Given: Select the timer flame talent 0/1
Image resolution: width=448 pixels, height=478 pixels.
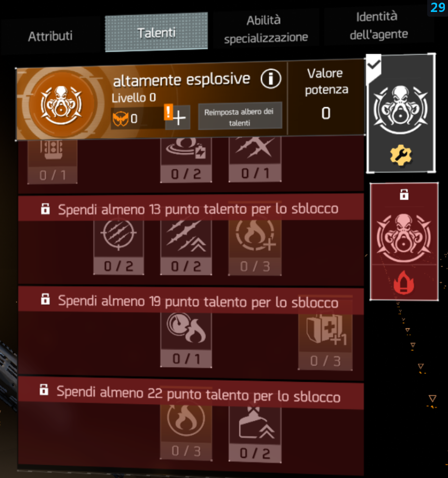Looking at the screenshot, I should click(186, 340).
